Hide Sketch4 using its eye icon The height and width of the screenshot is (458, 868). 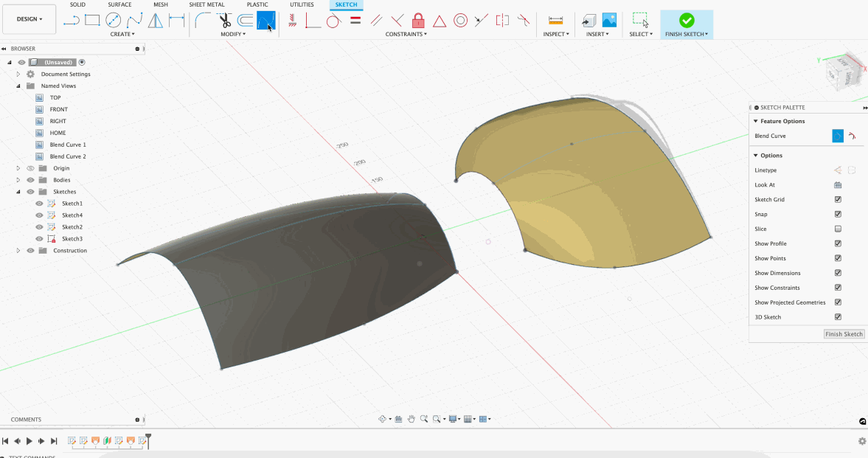coord(39,215)
